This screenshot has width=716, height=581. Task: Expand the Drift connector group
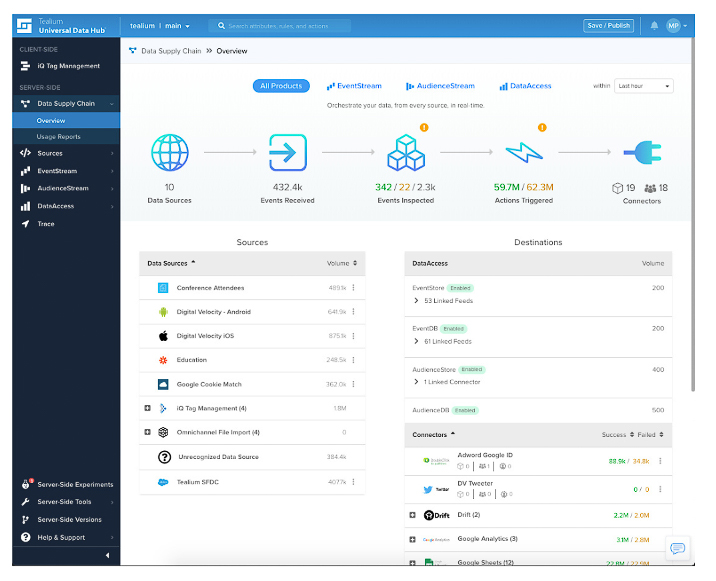pos(413,515)
